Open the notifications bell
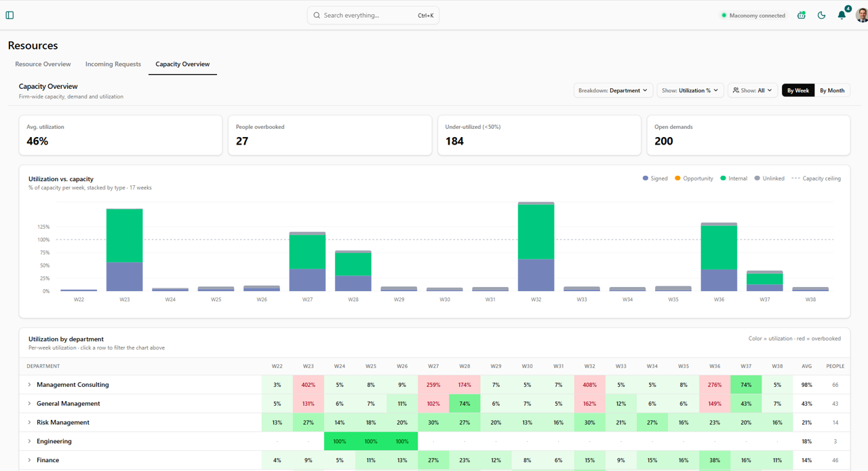This screenshot has width=868, height=471. click(842, 15)
